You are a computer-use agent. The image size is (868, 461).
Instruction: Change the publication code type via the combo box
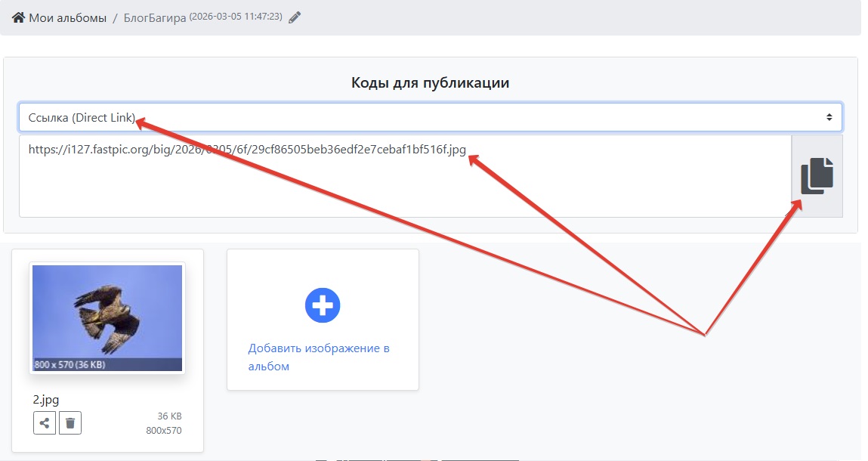pos(431,117)
